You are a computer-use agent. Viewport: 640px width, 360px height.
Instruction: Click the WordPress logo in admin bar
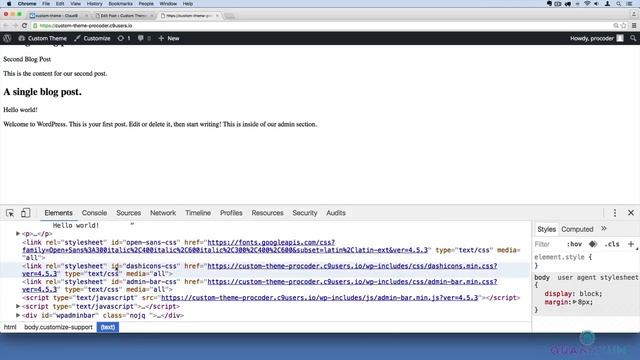pyautogui.click(x=7, y=38)
